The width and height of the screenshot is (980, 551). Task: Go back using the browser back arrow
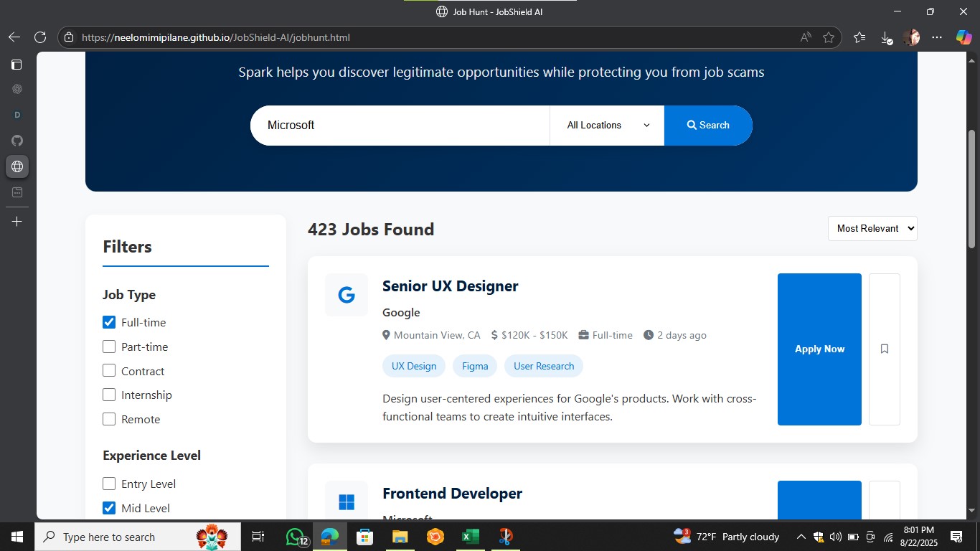point(14,37)
